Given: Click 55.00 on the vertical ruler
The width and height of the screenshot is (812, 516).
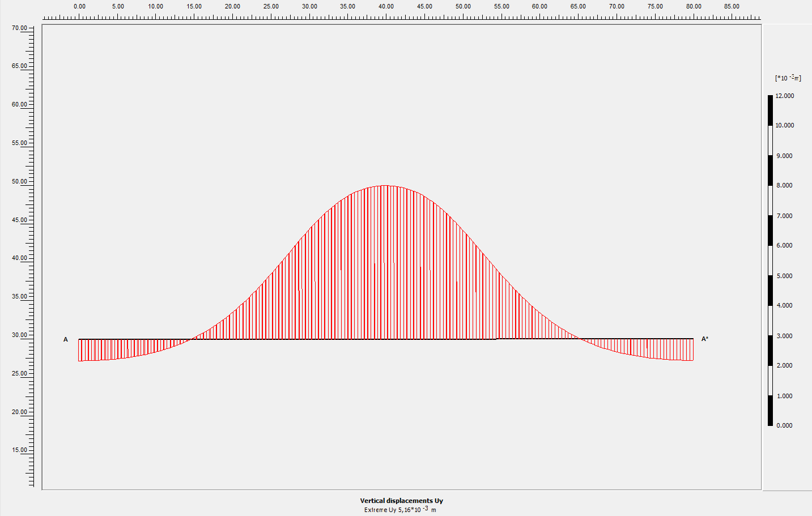Looking at the screenshot, I should click(x=19, y=143).
